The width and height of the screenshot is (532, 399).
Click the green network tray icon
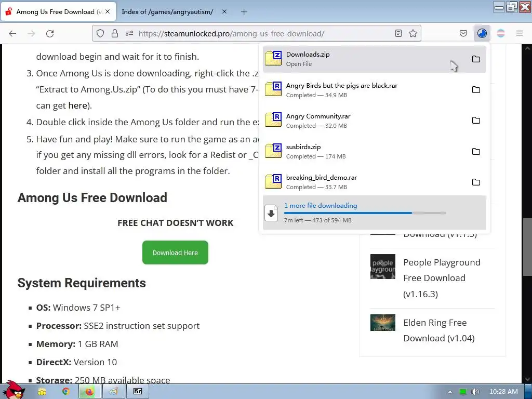[x=463, y=392]
